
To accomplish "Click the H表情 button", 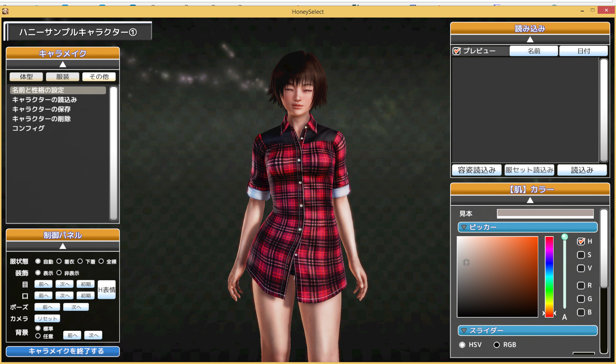I will 106,290.
